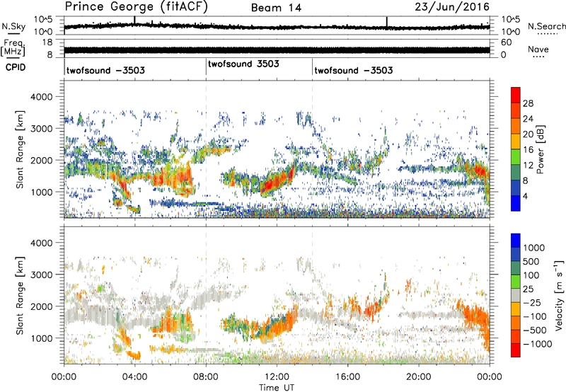
Task: Click the 'Freq. [MHz]' axis label
Action: pos(13,47)
